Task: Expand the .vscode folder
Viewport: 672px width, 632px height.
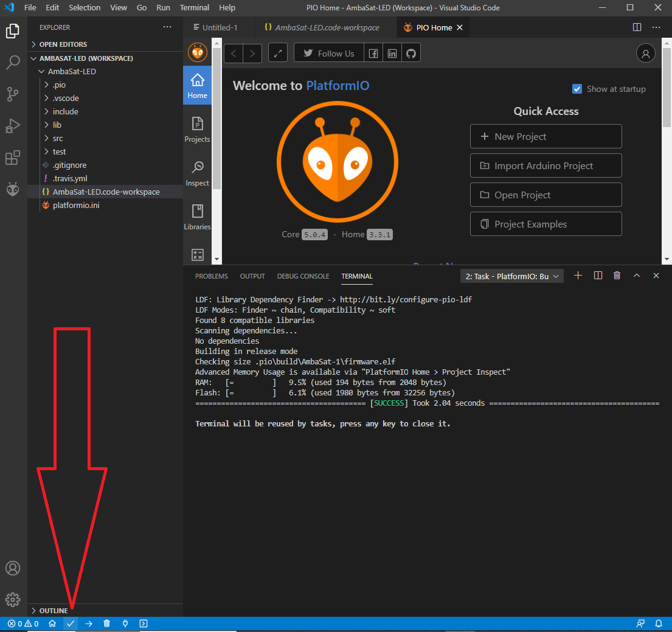Action: tap(105, 98)
